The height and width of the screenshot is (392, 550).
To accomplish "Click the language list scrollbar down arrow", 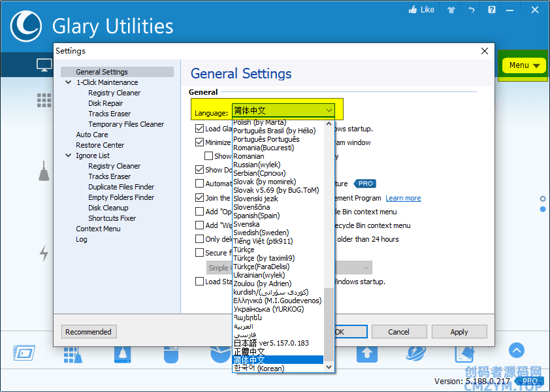I will (329, 368).
